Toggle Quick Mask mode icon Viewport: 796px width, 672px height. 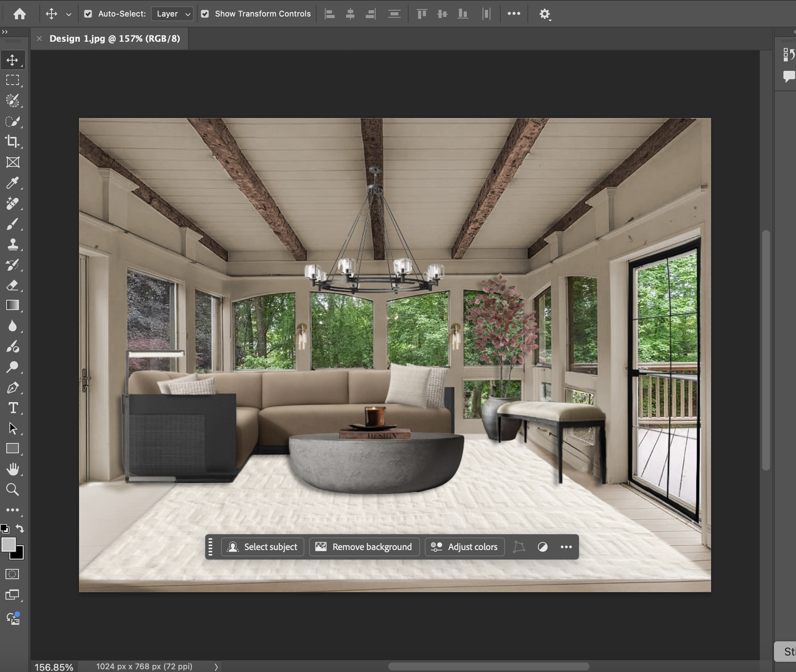click(12, 574)
